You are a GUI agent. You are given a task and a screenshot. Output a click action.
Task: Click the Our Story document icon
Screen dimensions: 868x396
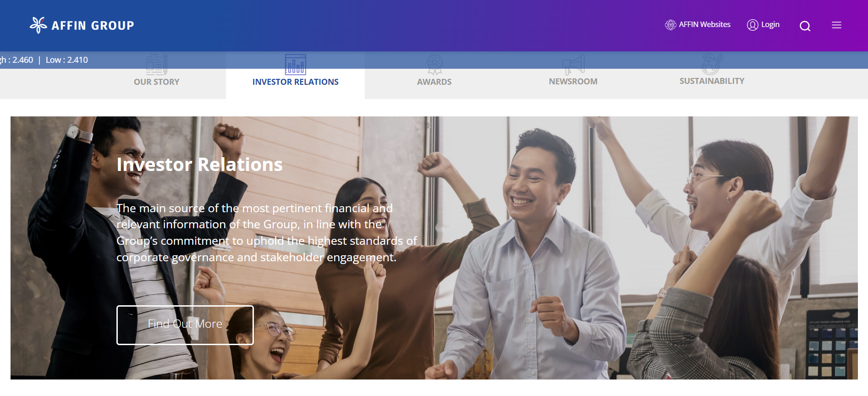click(x=157, y=65)
